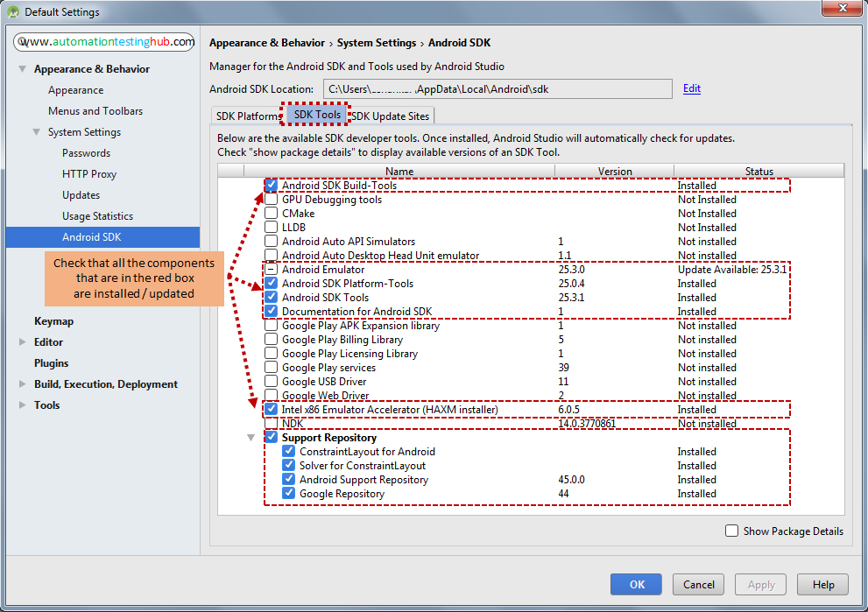Open the SDK Update Sites tab
The height and width of the screenshot is (612, 868).
pyautogui.click(x=391, y=116)
